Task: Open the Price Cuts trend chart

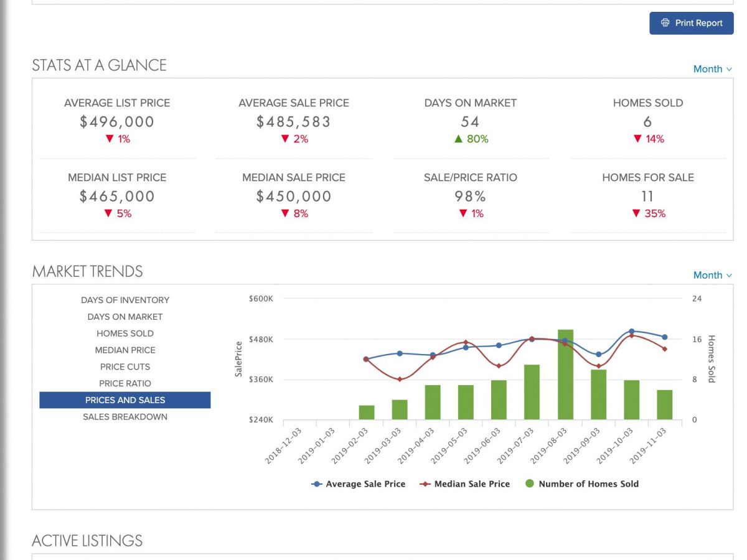Action: (x=125, y=367)
